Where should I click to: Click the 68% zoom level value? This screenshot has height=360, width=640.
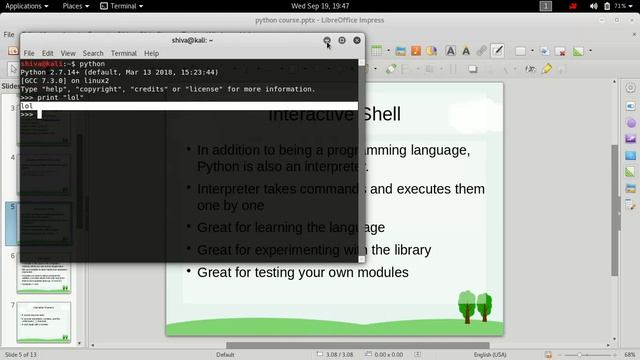pyautogui.click(x=629, y=355)
